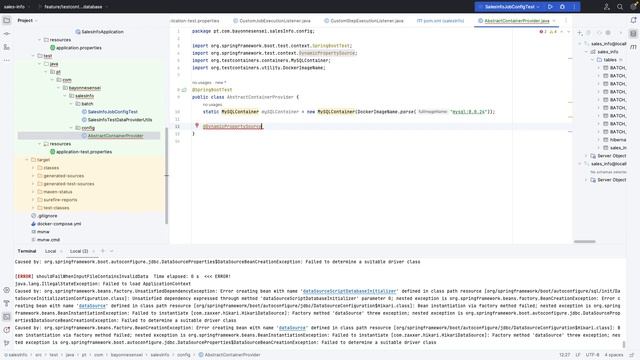This screenshot has height=360, width=640.
Task: Open the Services tool window icon
Action: click(7, 290)
